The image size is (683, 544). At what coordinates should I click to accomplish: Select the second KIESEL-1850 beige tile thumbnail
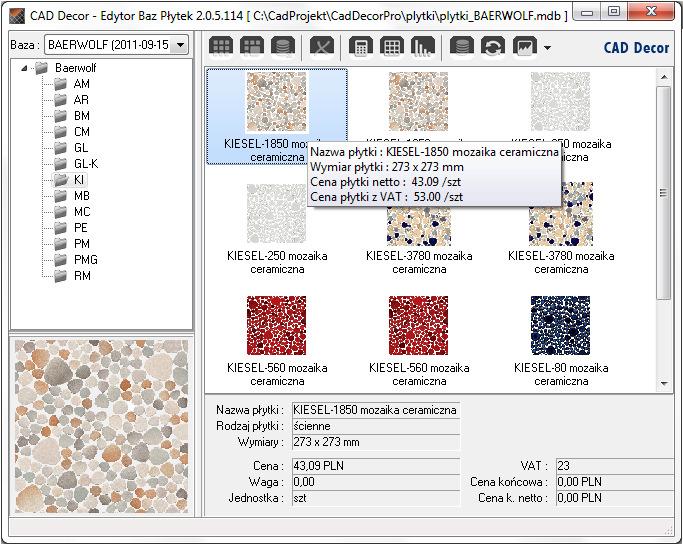419,102
